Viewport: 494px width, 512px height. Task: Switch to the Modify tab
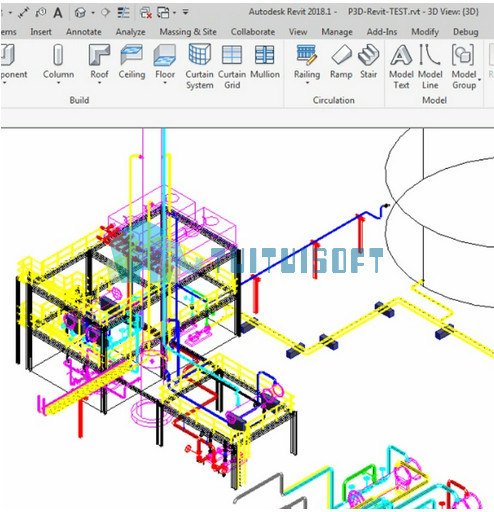tap(425, 32)
